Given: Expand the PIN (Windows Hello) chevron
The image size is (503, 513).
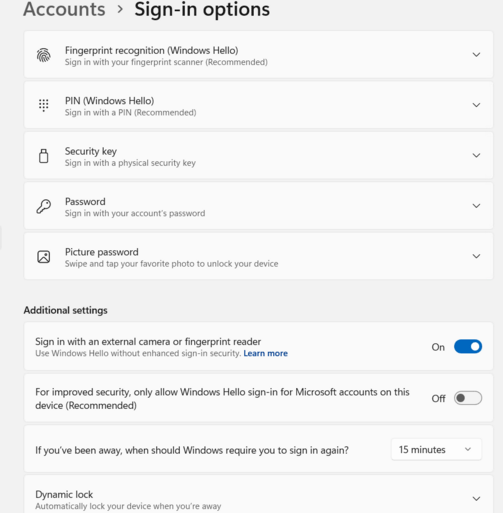Looking at the screenshot, I should [476, 105].
